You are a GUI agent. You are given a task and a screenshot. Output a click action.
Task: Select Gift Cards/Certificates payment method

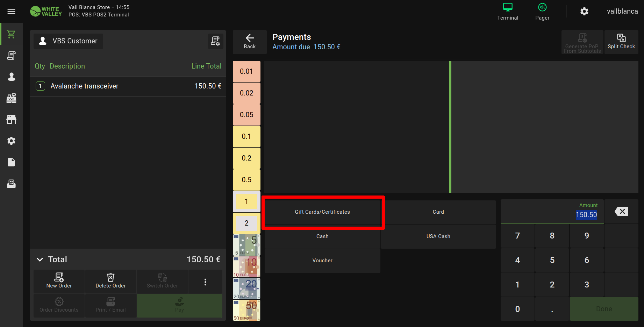click(x=322, y=212)
